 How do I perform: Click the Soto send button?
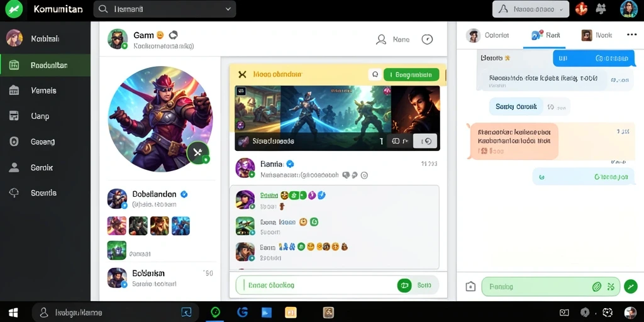[x=425, y=285]
